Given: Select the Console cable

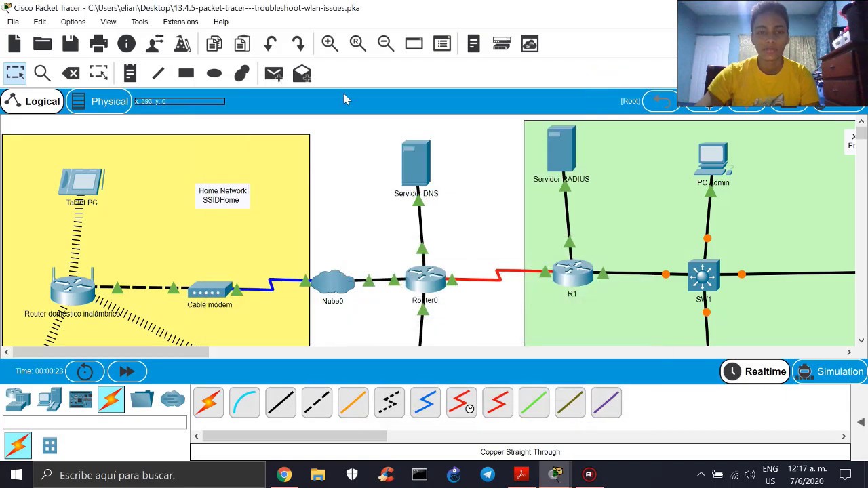Looking at the screenshot, I should click(x=245, y=402).
